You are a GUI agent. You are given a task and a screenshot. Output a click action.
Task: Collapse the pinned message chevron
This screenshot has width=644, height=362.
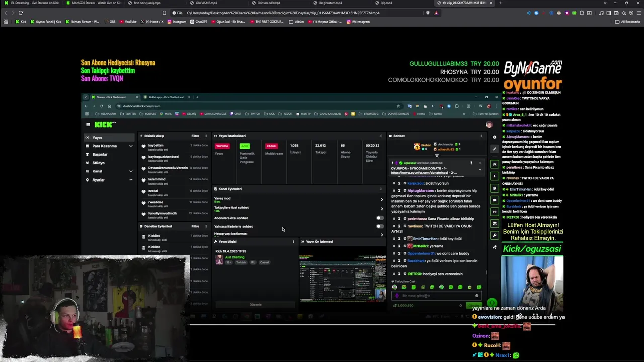click(x=480, y=170)
